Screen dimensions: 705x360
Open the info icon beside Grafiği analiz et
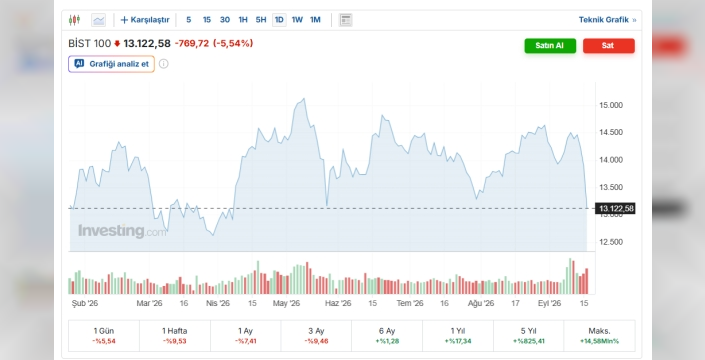pyautogui.click(x=164, y=64)
